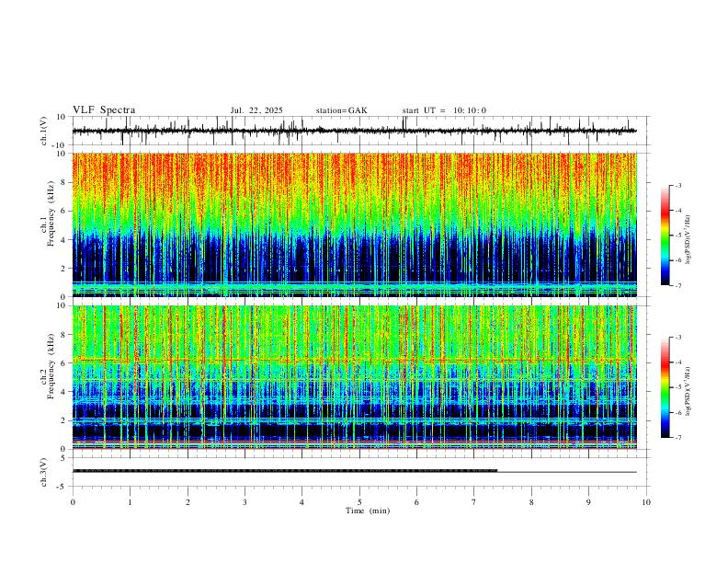The width and height of the screenshot is (728, 563).
Task: Click the "8" kHz tick on ch.1 frequency axis
Action: (x=64, y=182)
